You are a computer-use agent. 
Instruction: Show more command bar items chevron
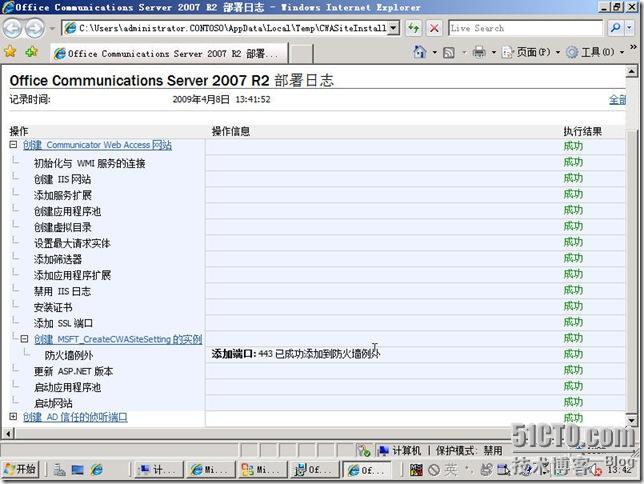tap(633, 48)
